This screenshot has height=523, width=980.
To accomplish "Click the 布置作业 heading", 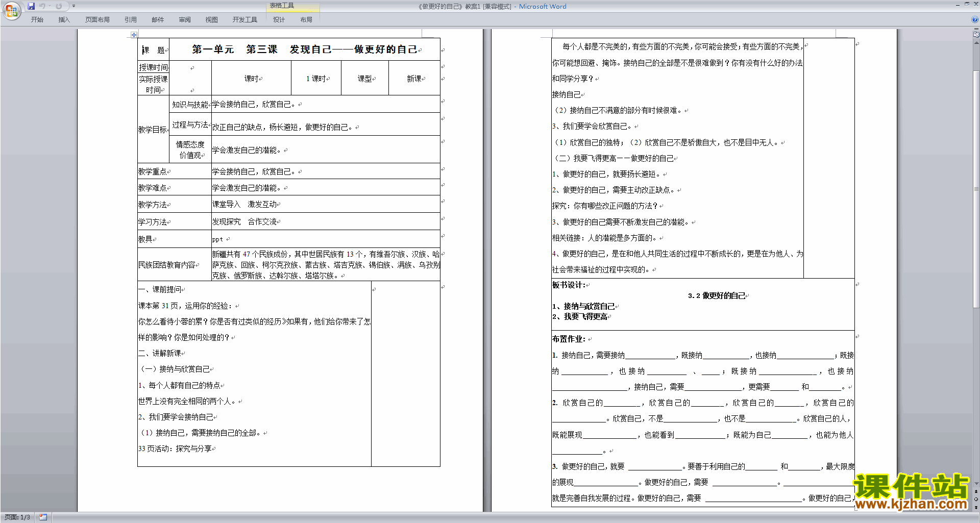I will 569,339.
